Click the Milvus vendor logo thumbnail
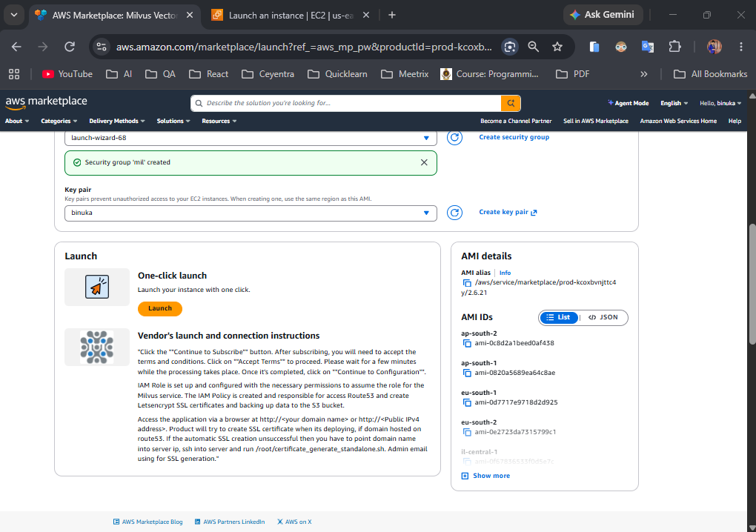Viewport: 756px width, 532px height. pyautogui.click(x=97, y=347)
